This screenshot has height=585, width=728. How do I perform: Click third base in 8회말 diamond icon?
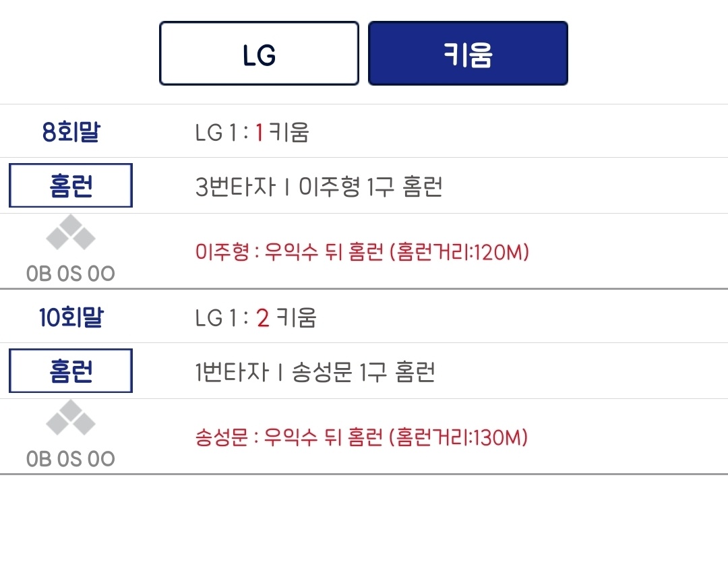click(x=58, y=238)
